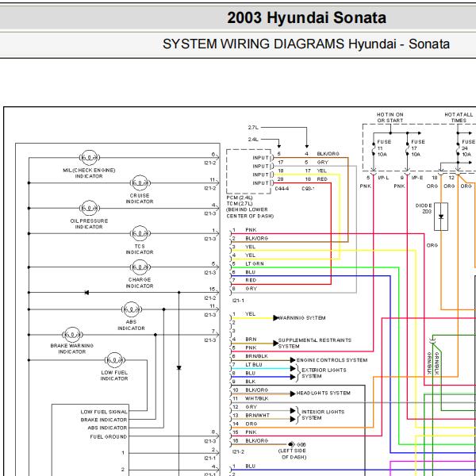Click the 'INTERIOR LIGHTS SYSTEM' label
The image size is (476, 476).
click(x=323, y=415)
